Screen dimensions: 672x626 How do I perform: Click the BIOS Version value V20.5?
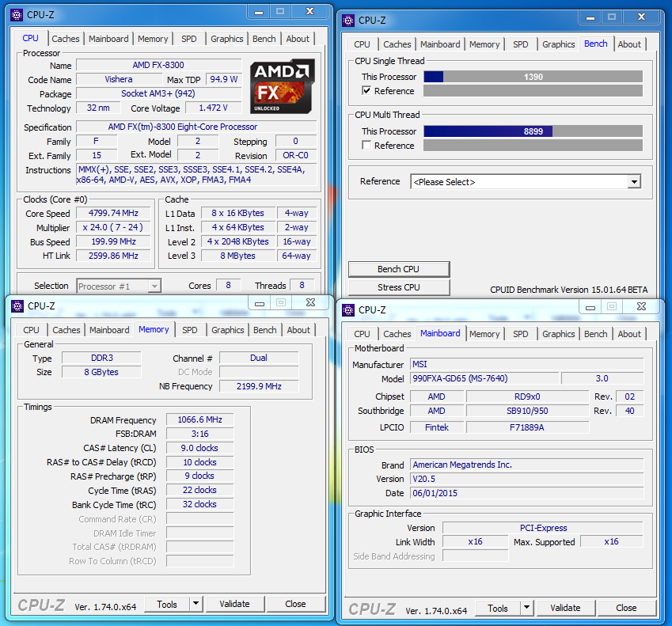[526, 479]
